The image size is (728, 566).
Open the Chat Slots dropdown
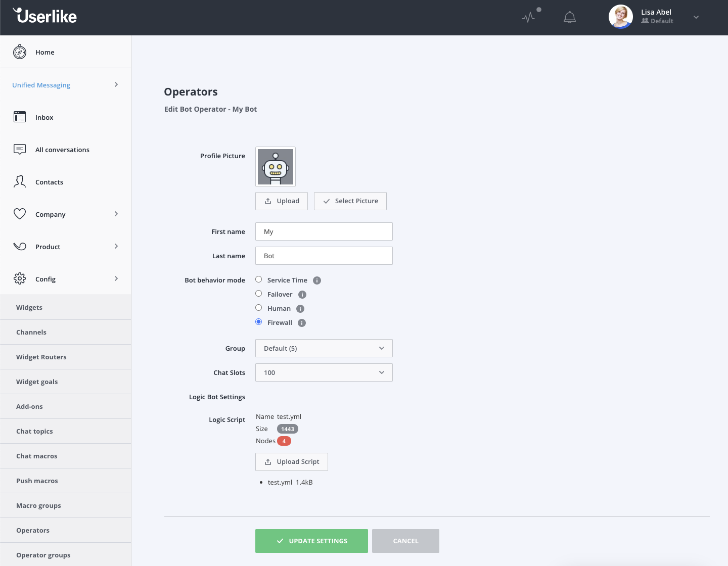[324, 372]
